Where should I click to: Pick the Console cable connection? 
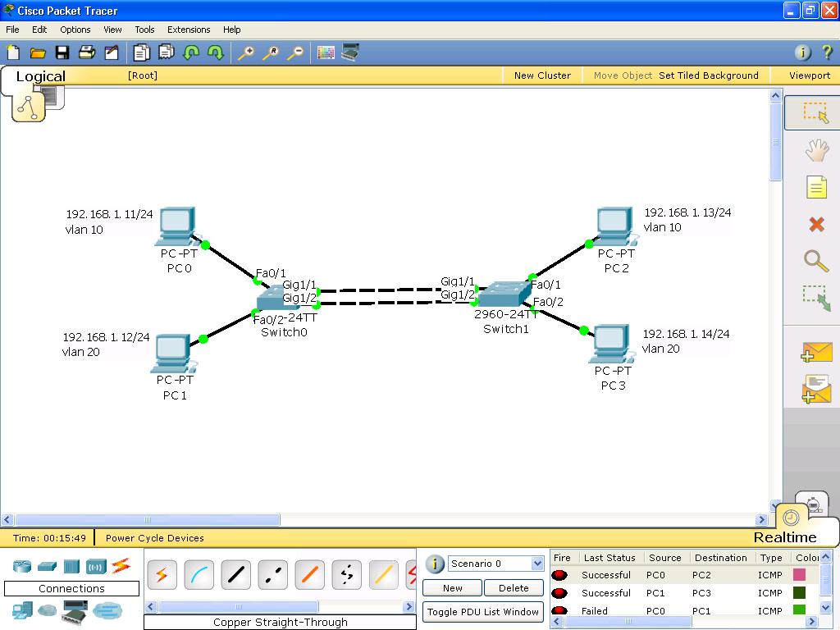pyautogui.click(x=199, y=575)
